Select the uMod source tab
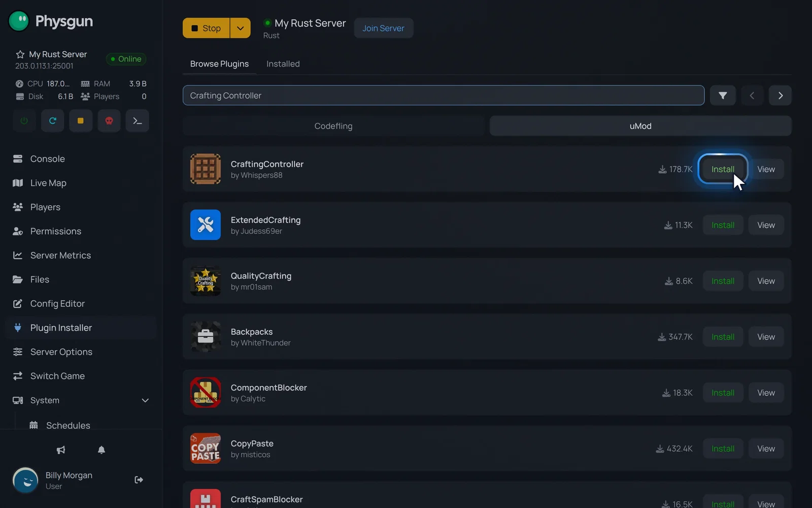The height and width of the screenshot is (508, 812). (x=640, y=126)
